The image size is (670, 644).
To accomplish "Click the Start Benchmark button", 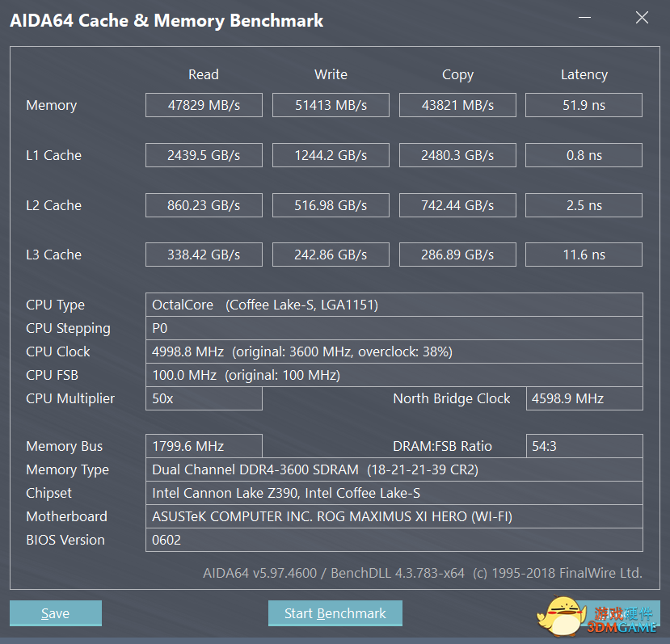I will point(335,613).
